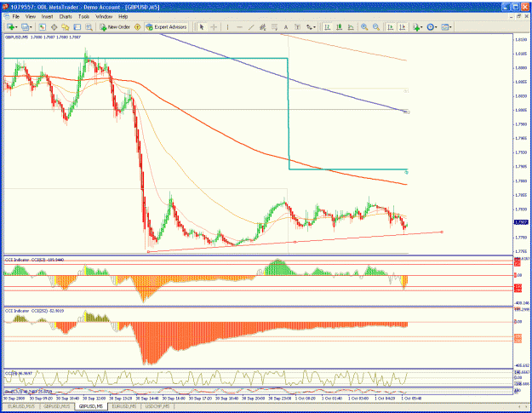Viewport: 532px width, 413px height.
Task: Select the Cursor arrow tool
Action: pos(202,27)
